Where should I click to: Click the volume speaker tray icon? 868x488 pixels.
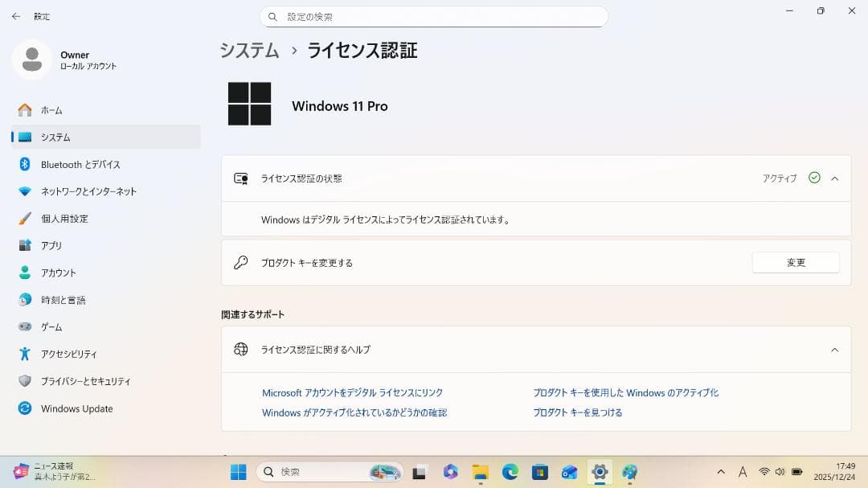pos(780,472)
